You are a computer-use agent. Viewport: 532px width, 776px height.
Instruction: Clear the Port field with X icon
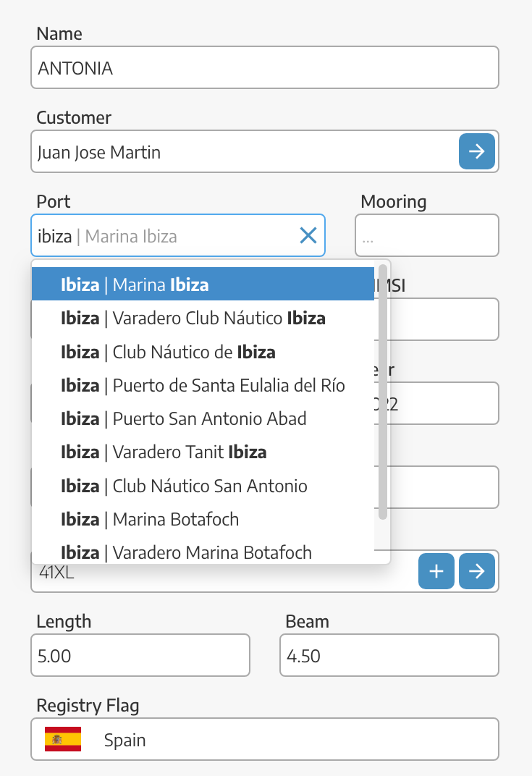pyautogui.click(x=308, y=235)
